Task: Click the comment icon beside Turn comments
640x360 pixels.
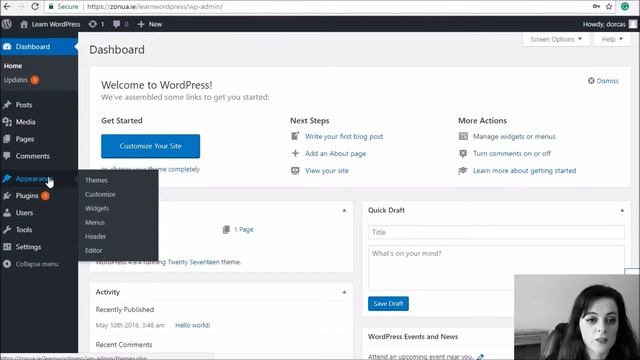Action: tap(463, 153)
